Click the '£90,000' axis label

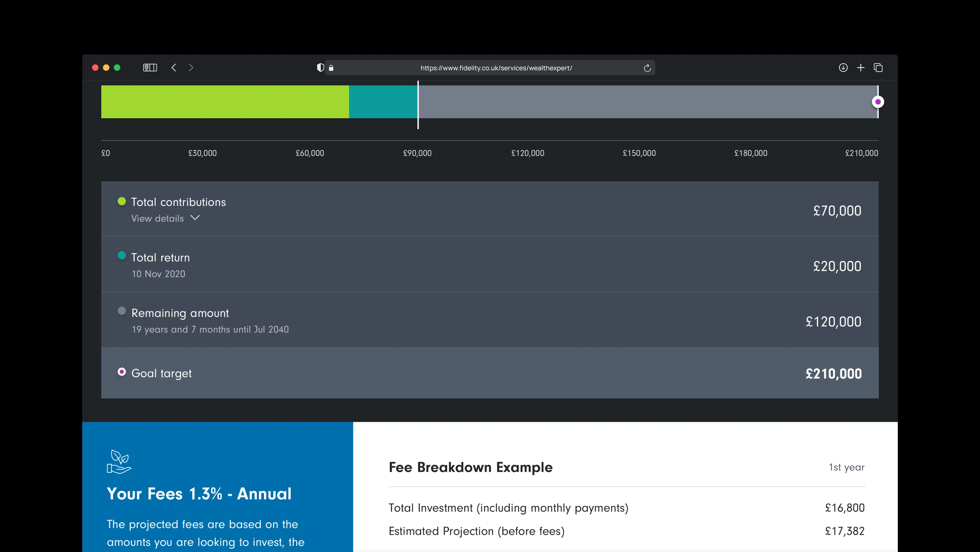tap(417, 153)
